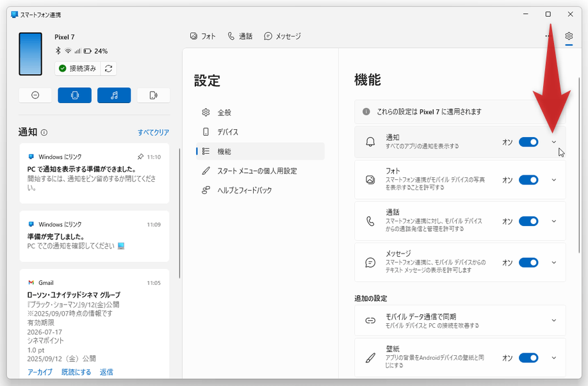Click the notifications list scrollbar
588x386 pixels.
(x=179, y=214)
